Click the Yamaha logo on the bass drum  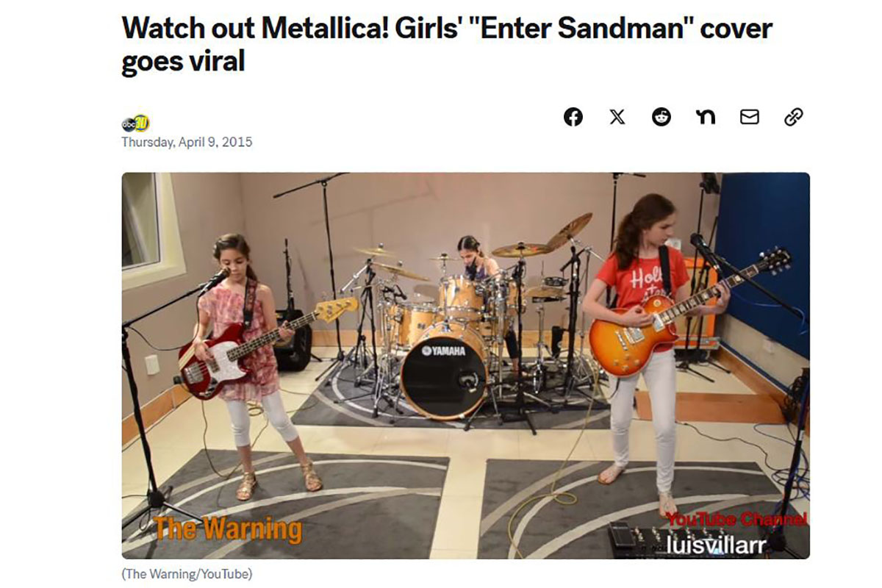coord(443,351)
